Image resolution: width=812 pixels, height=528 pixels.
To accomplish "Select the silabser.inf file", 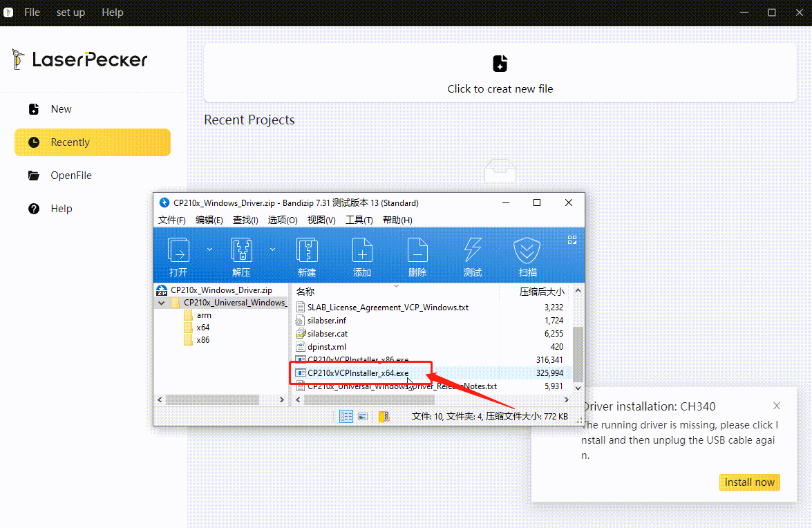I will coord(327,321).
